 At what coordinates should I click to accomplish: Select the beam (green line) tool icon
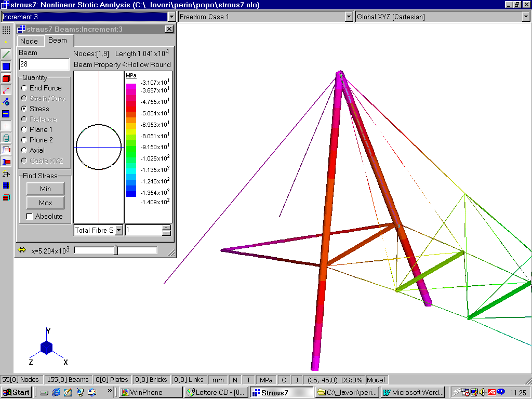6,54
